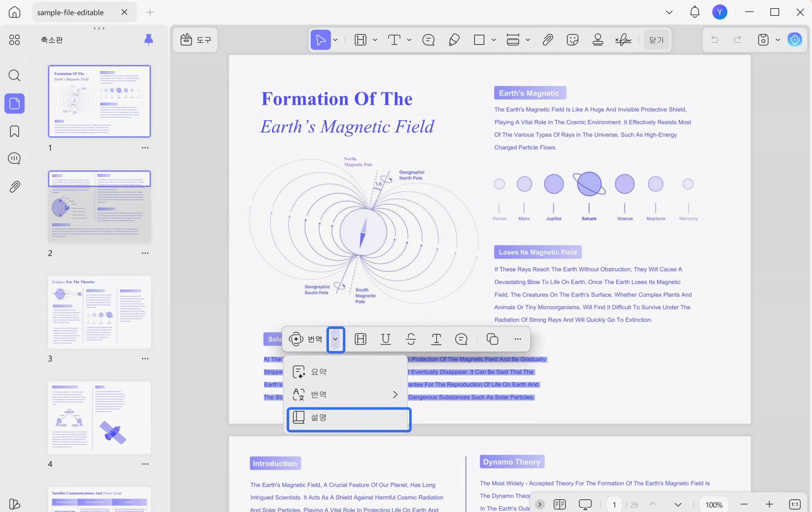The width and height of the screenshot is (812, 512).
Task: Apply underline to selected text
Action: click(x=385, y=339)
